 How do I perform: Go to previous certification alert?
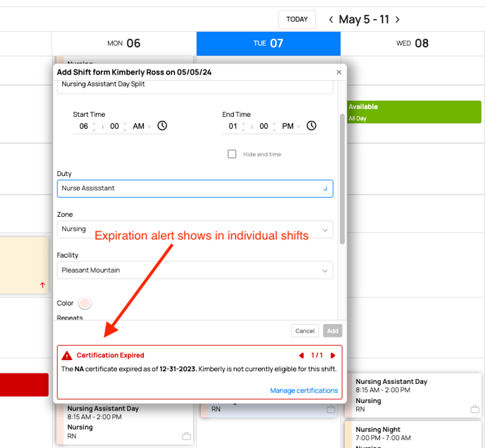(301, 355)
